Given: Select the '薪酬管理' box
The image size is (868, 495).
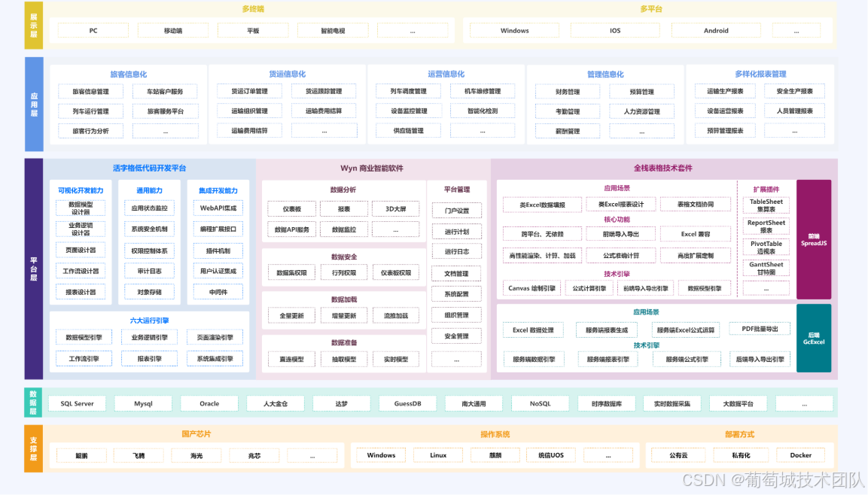Looking at the screenshot, I should pos(568,131).
